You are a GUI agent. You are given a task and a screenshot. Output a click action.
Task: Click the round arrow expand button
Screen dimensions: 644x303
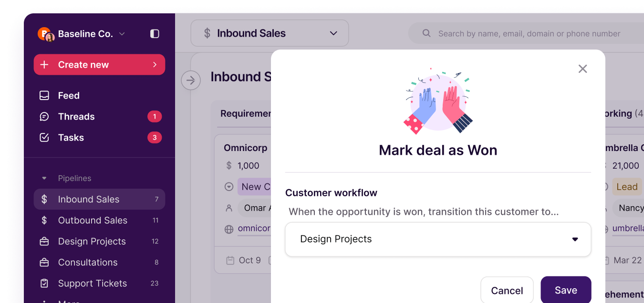pos(191,81)
